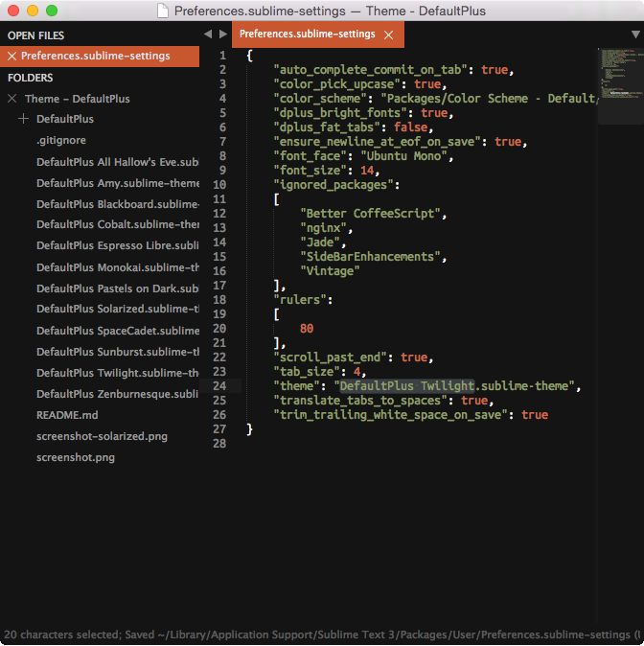The width and height of the screenshot is (644, 646).
Task: Open DefaultPlus Twilight theme file
Action: (118, 373)
